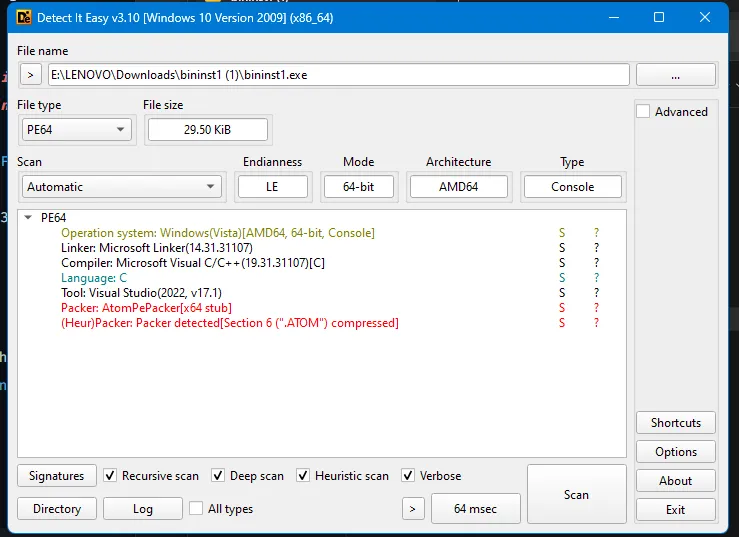Open the ? info for Compiler row
The image size is (739, 537).
pyautogui.click(x=596, y=263)
